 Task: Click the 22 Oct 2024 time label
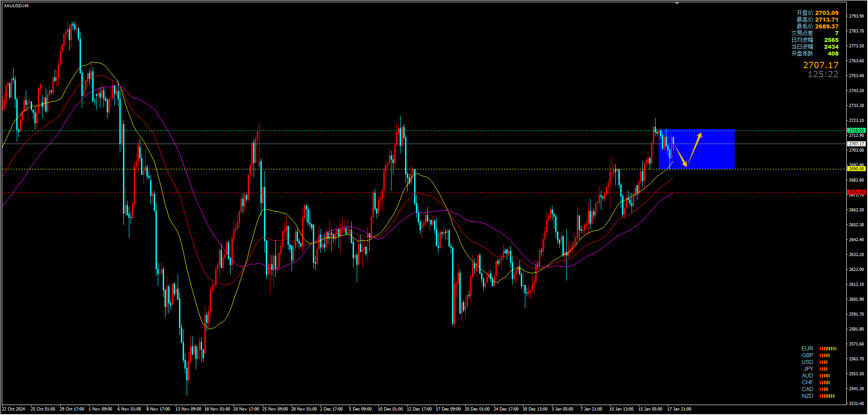click(14, 409)
